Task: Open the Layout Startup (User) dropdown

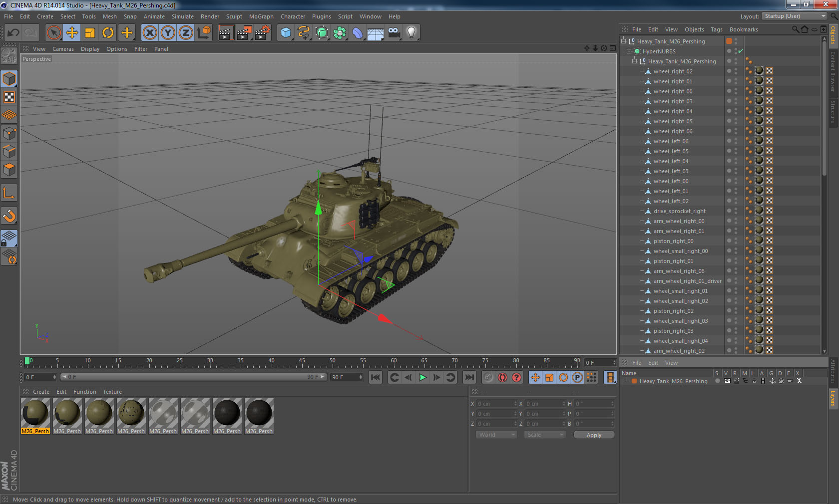Action: click(795, 16)
